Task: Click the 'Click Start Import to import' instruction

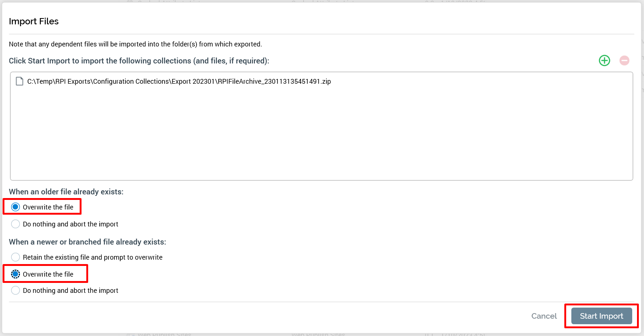Action: point(139,61)
